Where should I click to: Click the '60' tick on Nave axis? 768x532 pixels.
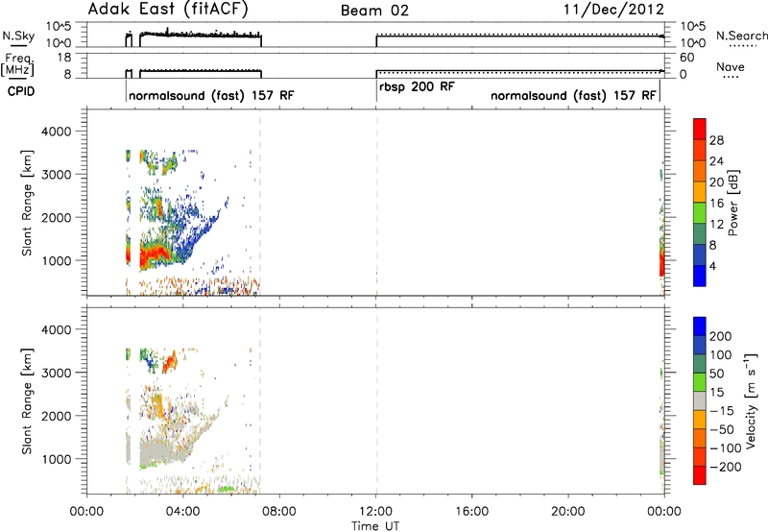686,58
